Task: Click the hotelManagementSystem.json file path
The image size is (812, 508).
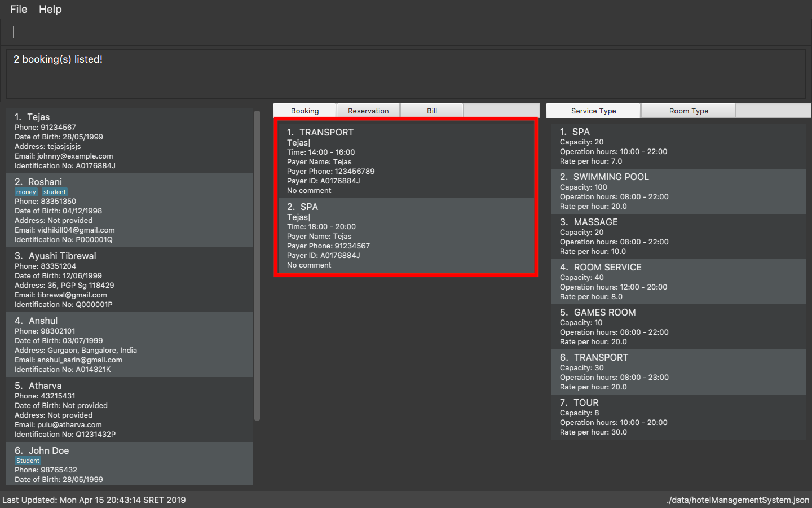Action: [738, 500]
